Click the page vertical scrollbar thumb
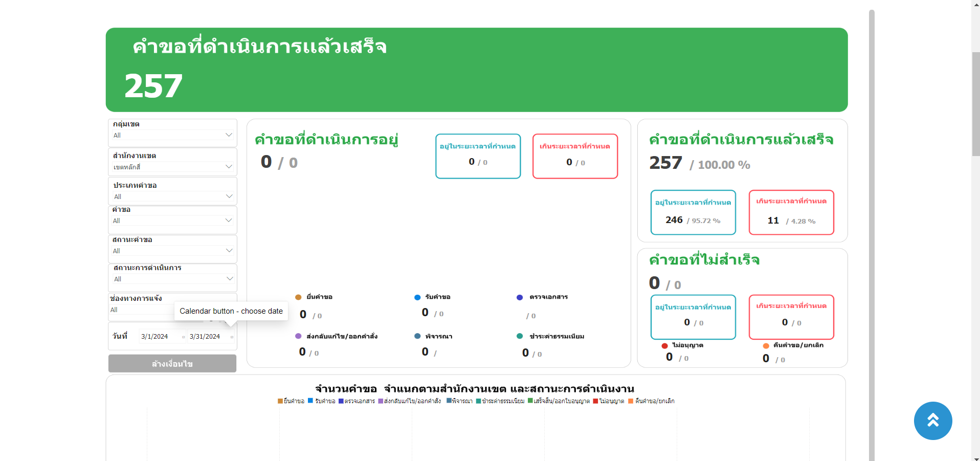Screen dimensions: 980x461 coord(975,102)
